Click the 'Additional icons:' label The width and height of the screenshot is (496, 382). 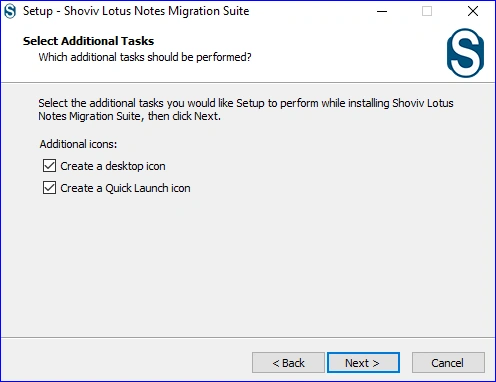tap(78, 144)
